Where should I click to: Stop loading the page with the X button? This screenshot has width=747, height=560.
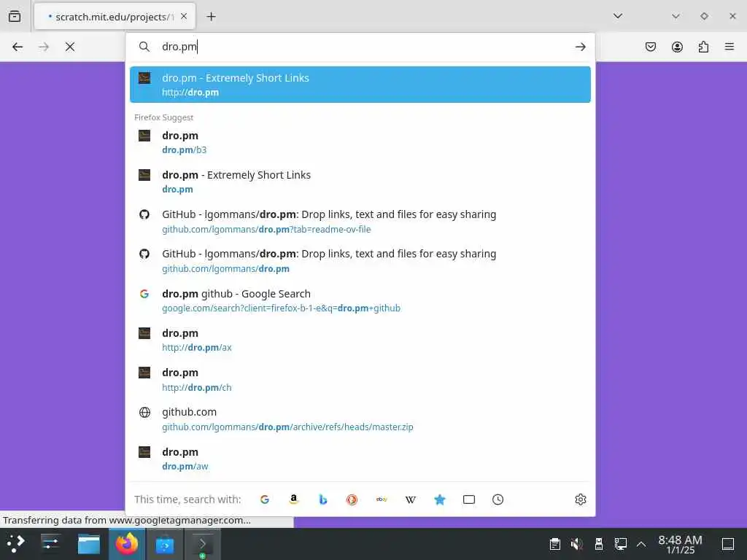70,47
